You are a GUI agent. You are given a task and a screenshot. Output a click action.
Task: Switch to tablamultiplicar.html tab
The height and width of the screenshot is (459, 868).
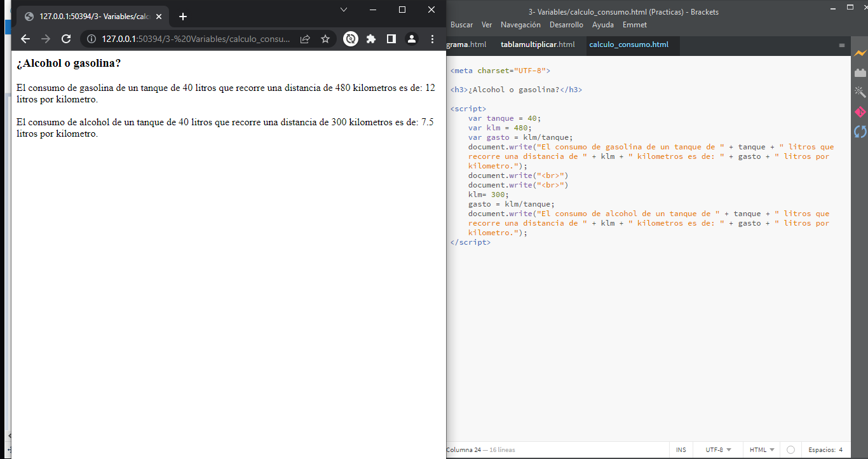[538, 45]
